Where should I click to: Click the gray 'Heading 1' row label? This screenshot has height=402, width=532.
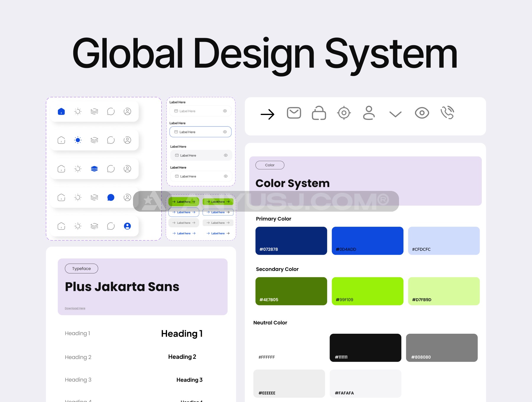(77, 333)
